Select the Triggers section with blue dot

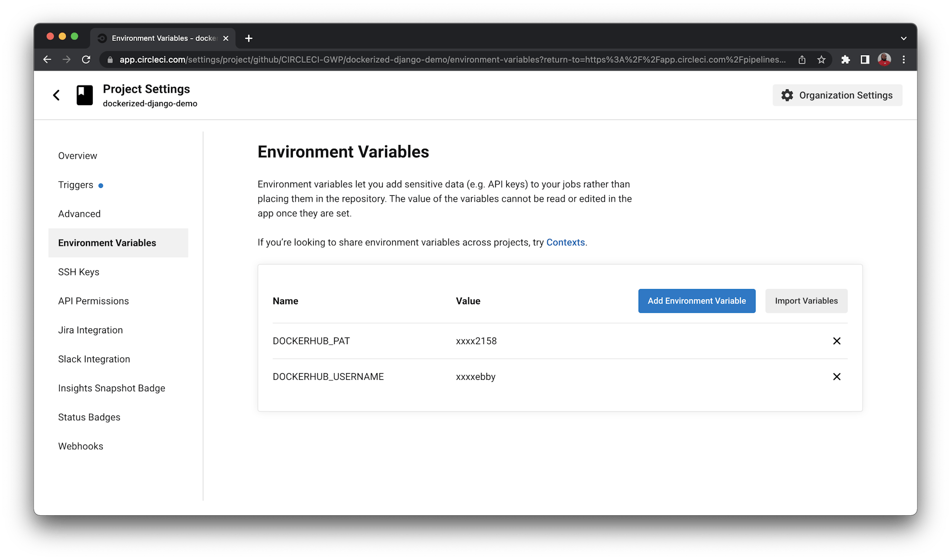point(75,184)
